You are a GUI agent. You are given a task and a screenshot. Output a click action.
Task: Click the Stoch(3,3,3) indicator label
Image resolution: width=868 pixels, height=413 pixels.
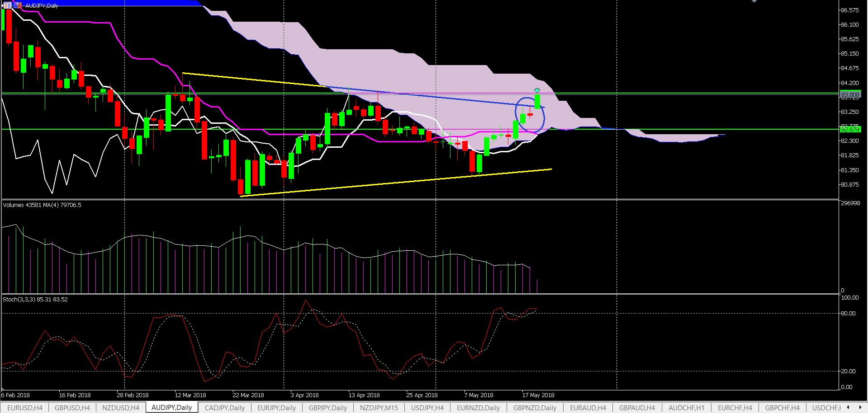35,299
